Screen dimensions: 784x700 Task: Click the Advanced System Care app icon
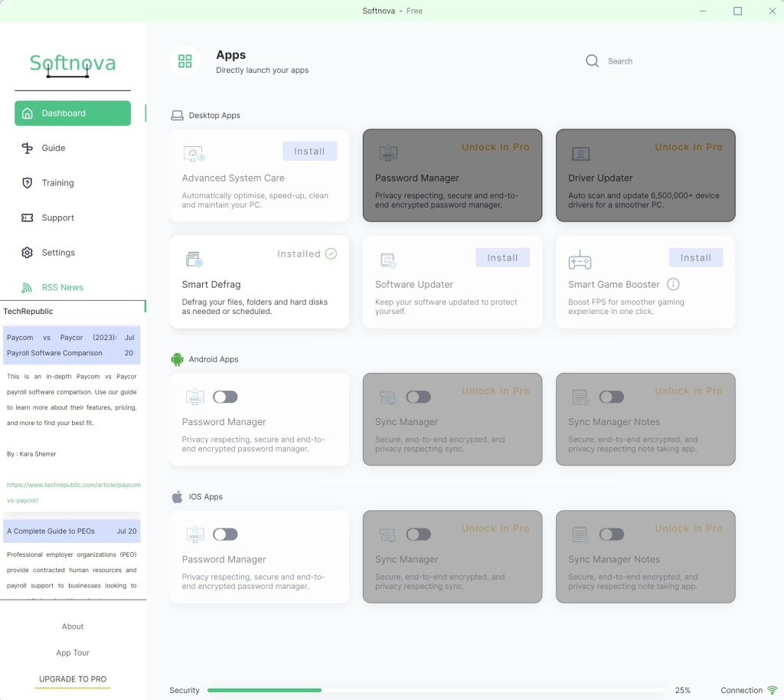click(194, 153)
